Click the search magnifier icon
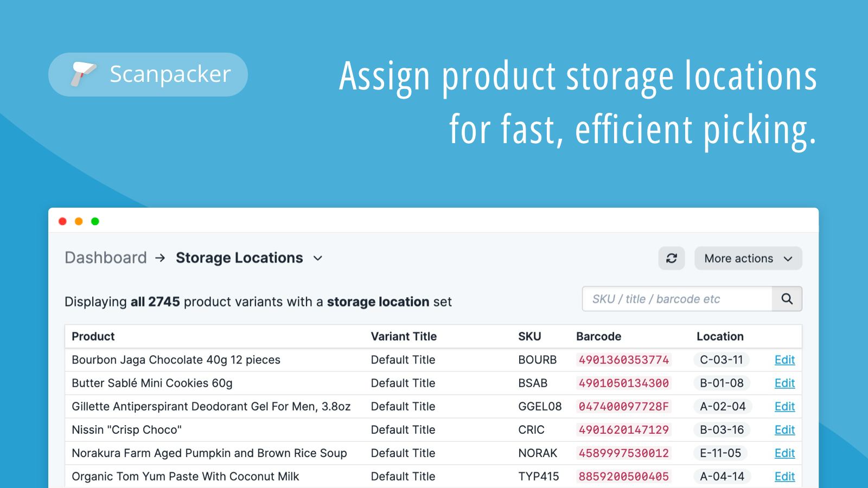The height and width of the screenshot is (488, 868). click(787, 299)
